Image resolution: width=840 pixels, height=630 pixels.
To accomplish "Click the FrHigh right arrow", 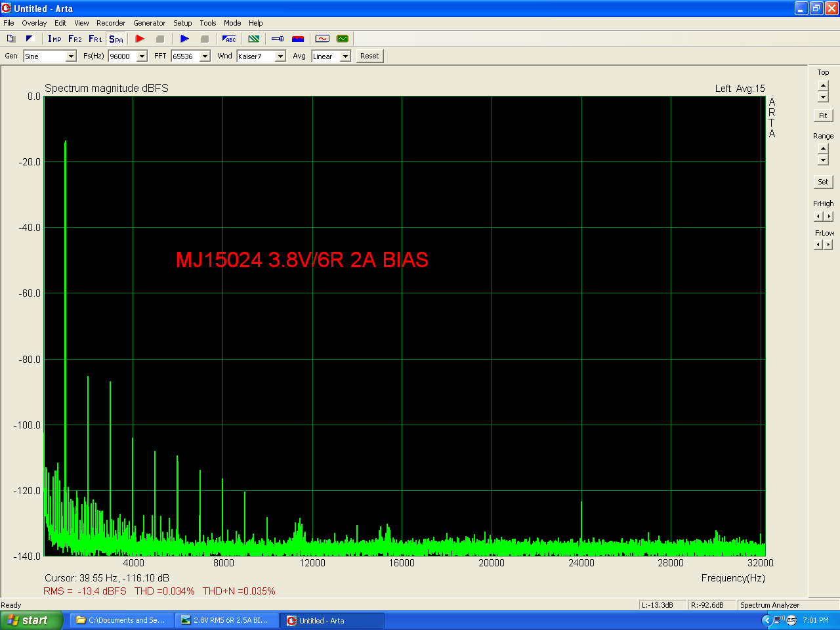I will tap(829, 217).
